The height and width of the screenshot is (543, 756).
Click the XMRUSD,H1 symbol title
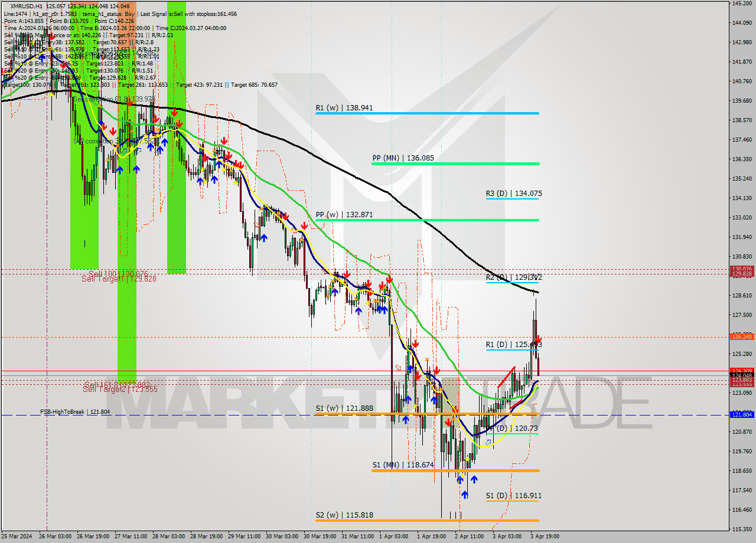(27, 6)
